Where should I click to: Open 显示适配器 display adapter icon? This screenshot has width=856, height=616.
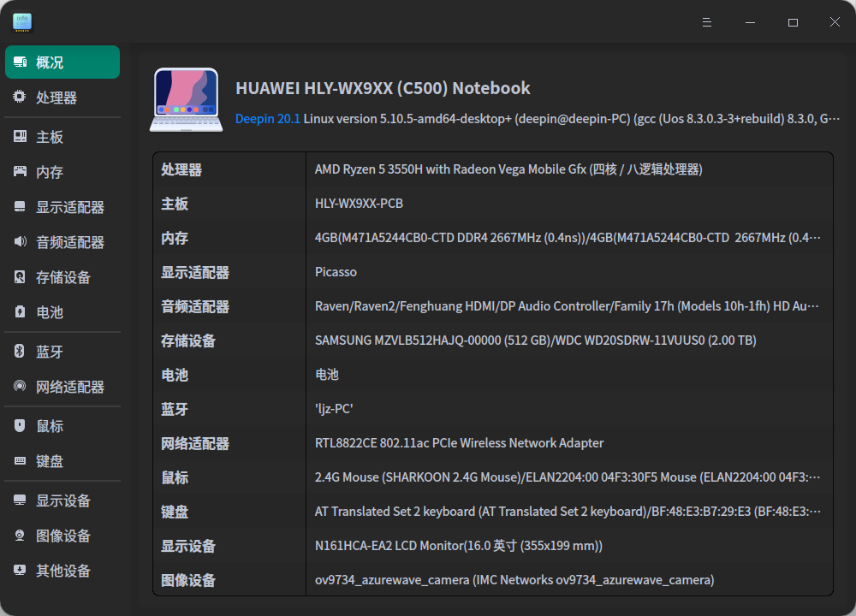click(x=20, y=206)
